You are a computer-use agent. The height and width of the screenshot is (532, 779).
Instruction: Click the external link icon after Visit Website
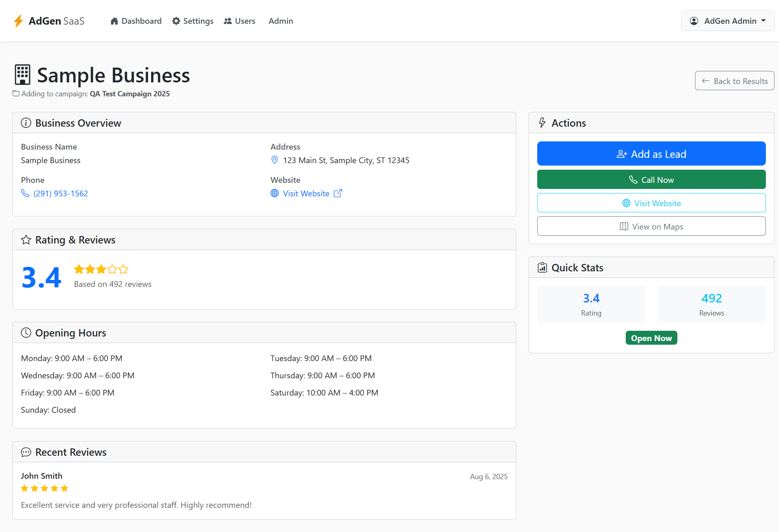coord(338,193)
